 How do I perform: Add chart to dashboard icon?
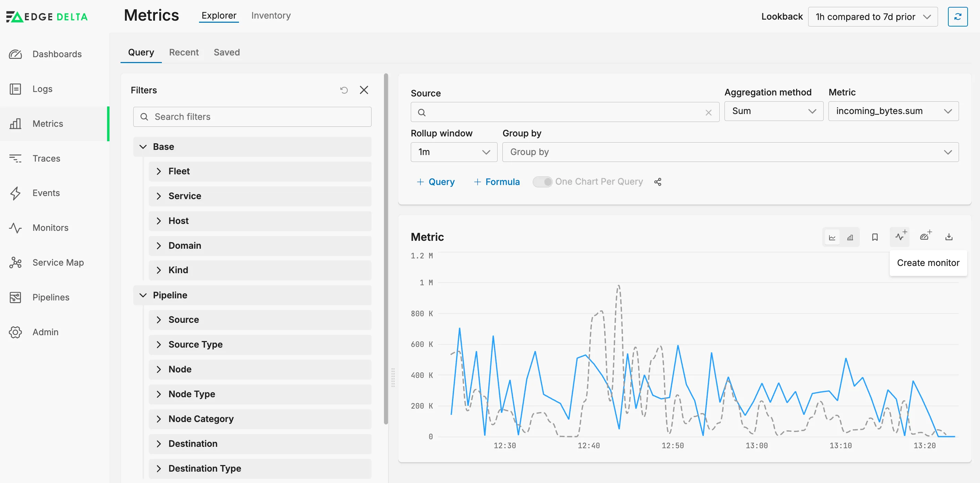(x=925, y=236)
